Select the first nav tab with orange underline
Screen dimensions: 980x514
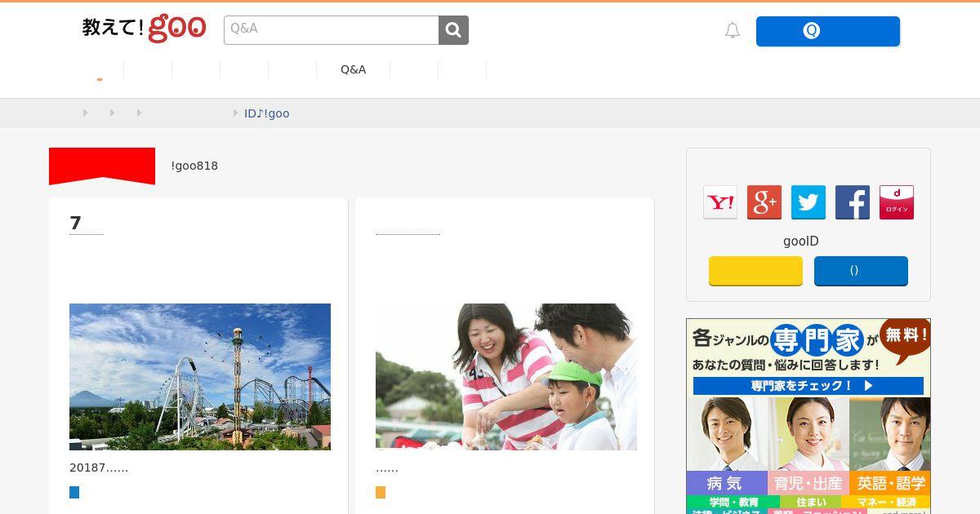tap(100, 70)
